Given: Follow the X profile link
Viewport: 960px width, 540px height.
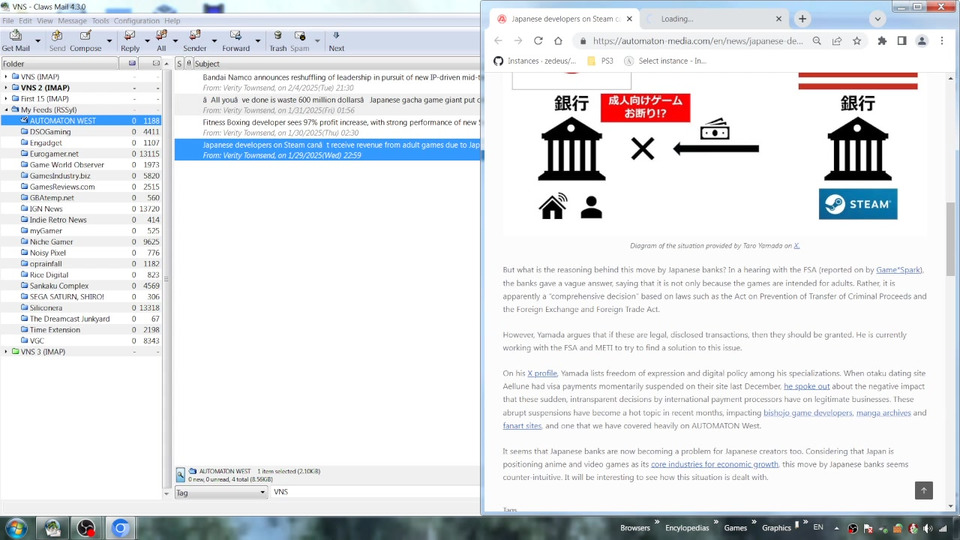Looking at the screenshot, I should pos(542,373).
